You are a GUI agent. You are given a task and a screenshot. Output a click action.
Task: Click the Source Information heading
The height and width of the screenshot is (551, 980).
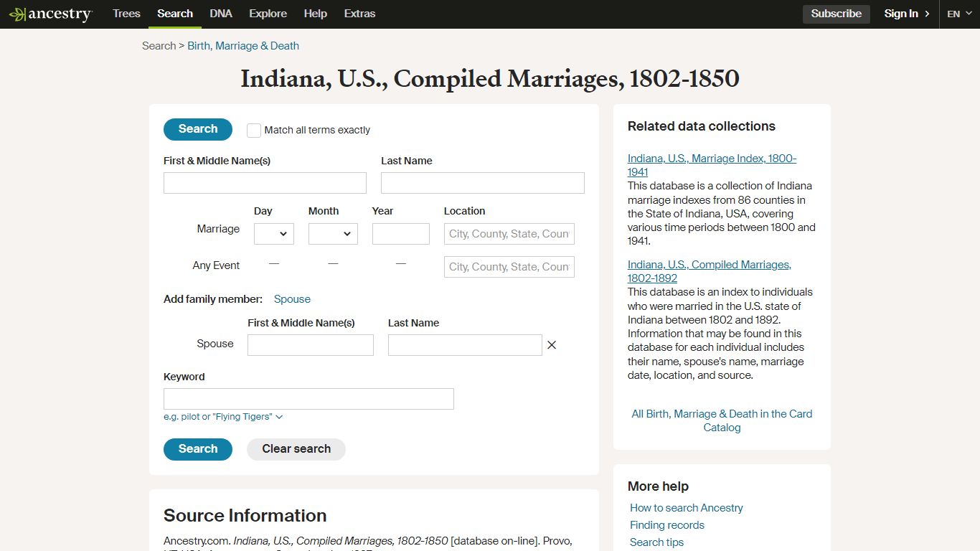click(x=245, y=516)
